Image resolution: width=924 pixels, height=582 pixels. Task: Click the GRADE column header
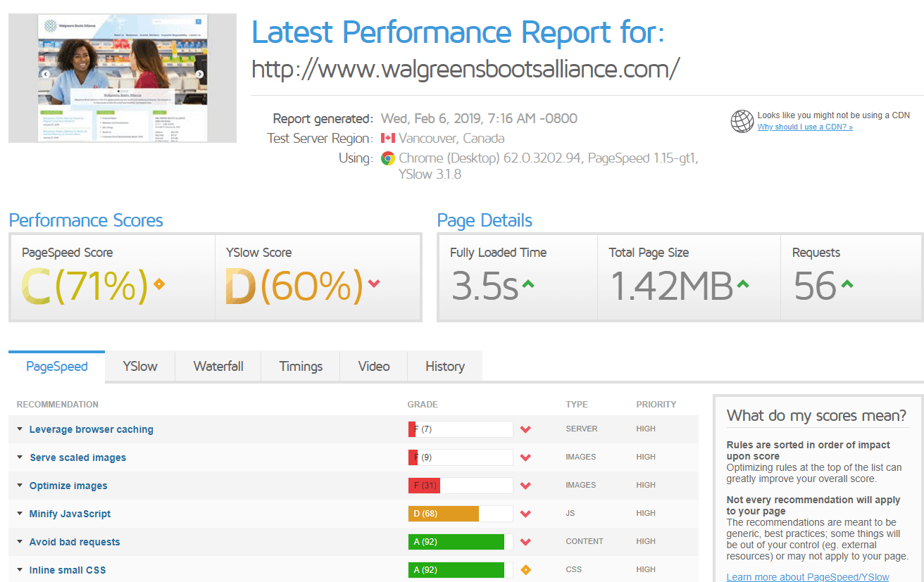point(423,405)
